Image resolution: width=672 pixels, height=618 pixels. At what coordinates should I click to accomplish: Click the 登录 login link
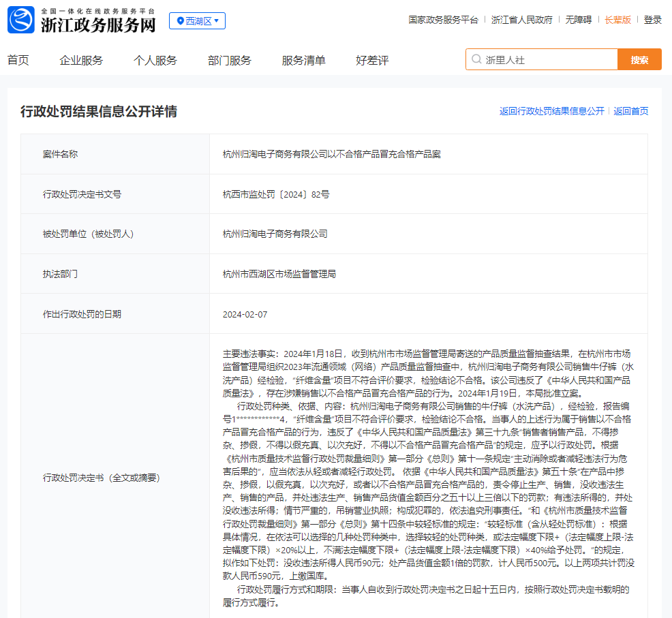(652, 20)
